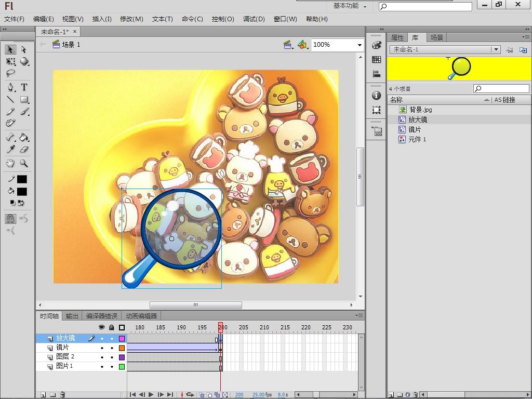Open the library panel options menu
The height and width of the screenshot is (399, 532).
point(526,37)
